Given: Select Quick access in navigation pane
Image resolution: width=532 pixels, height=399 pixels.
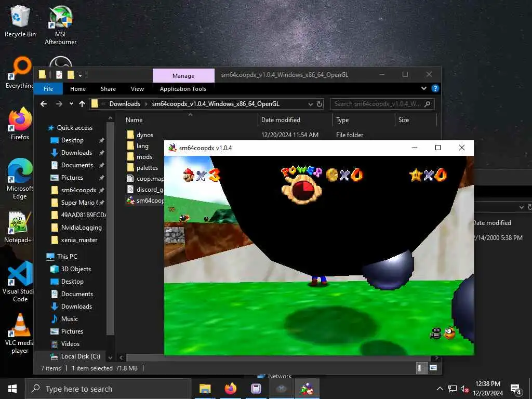Looking at the screenshot, I should [x=70, y=128].
